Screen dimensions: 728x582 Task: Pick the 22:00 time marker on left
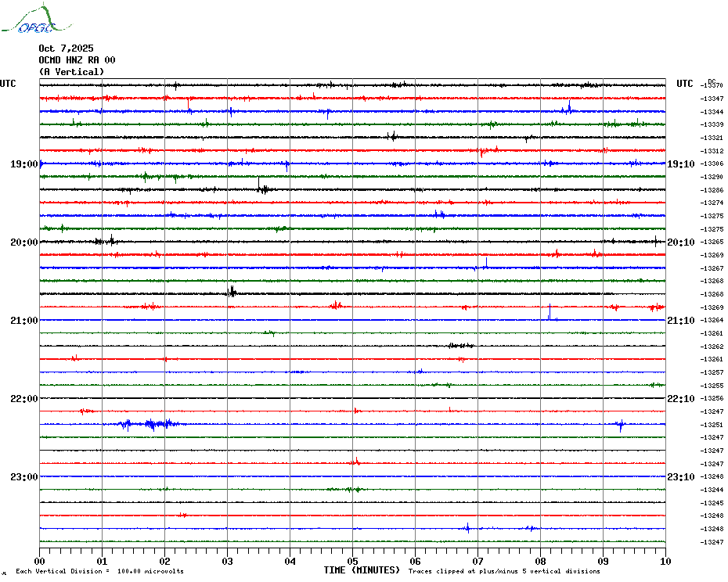pyautogui.click(x=23, y=399)
